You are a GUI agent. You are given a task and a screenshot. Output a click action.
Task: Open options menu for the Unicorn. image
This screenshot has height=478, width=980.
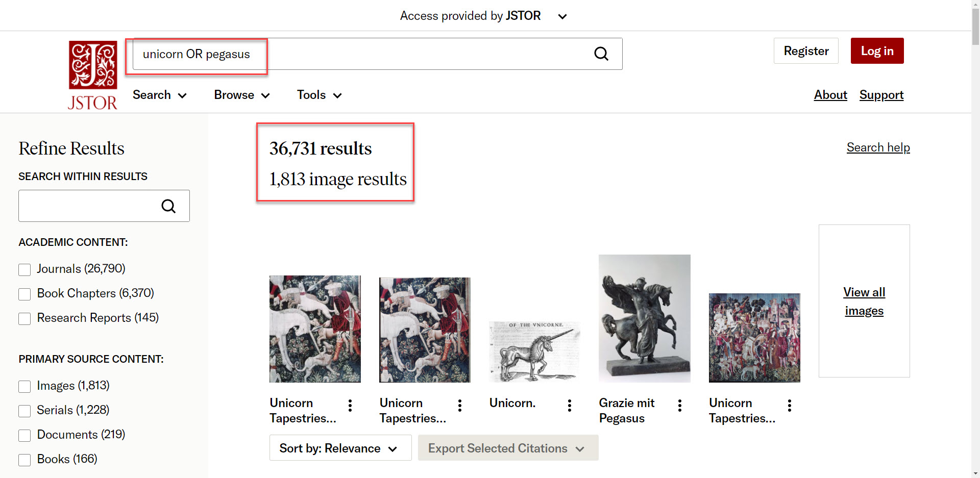tap(570, 406)
